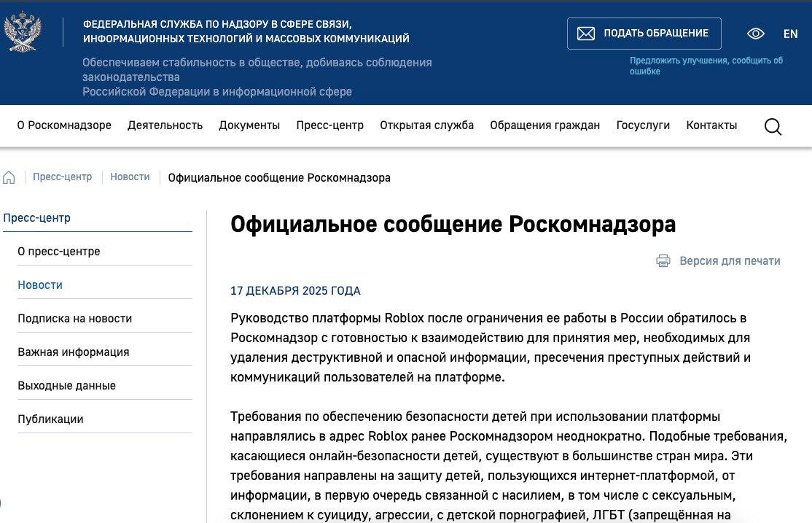Expand the Документы navigation menu
The width and height of the screenshot is (812, 523).
249,125
